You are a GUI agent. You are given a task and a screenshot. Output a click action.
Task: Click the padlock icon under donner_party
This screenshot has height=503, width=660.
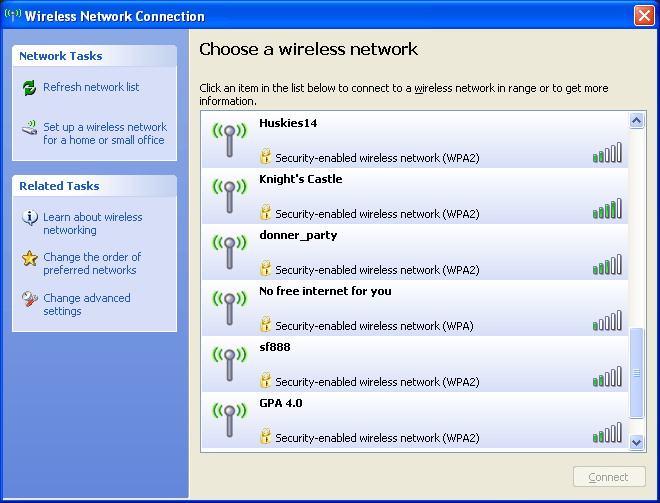[266, 268]
